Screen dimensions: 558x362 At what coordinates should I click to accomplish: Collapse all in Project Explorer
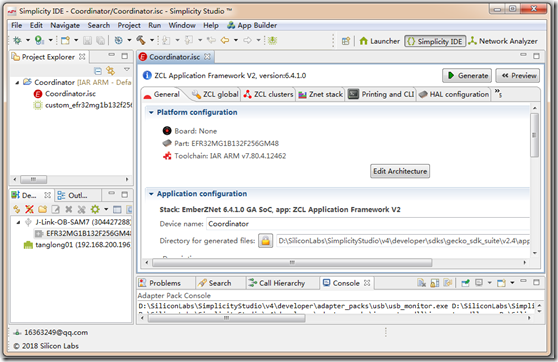click(x=98, y=71)
